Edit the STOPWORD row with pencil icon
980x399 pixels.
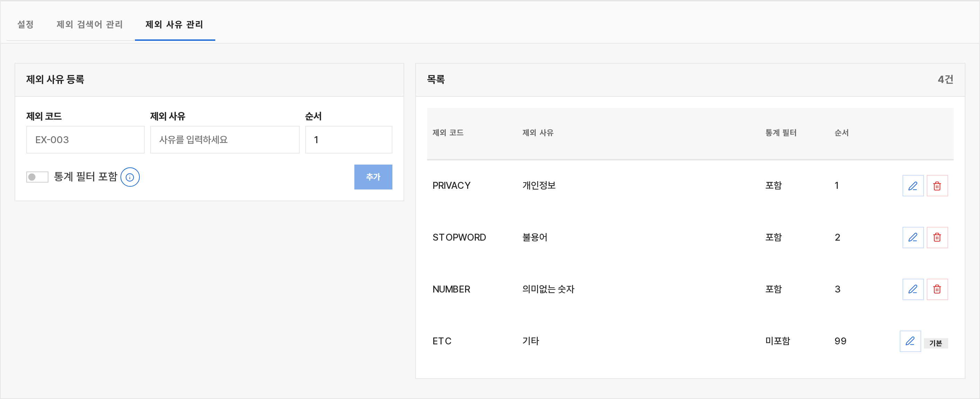click(x=913, y=238)
